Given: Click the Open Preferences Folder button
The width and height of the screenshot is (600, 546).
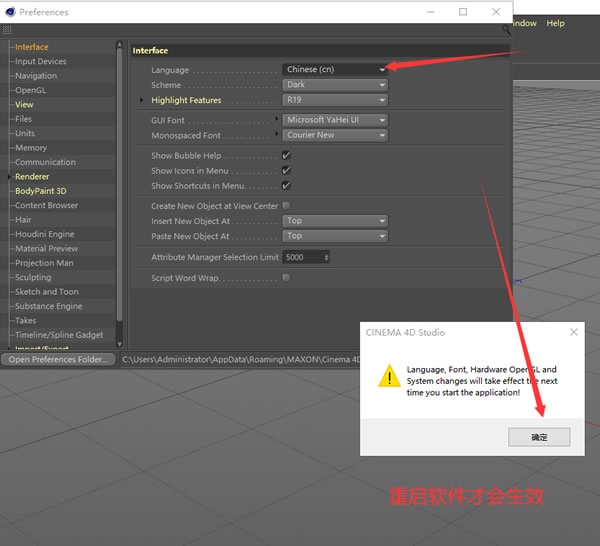Looking at the screenshot, I should click(x=58, y=359).
